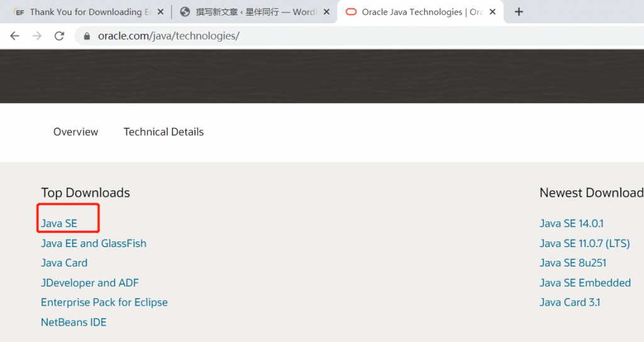This screenshot has width=644, height=342.
Task: Open a new browser tab
Action: click(519, 12)
